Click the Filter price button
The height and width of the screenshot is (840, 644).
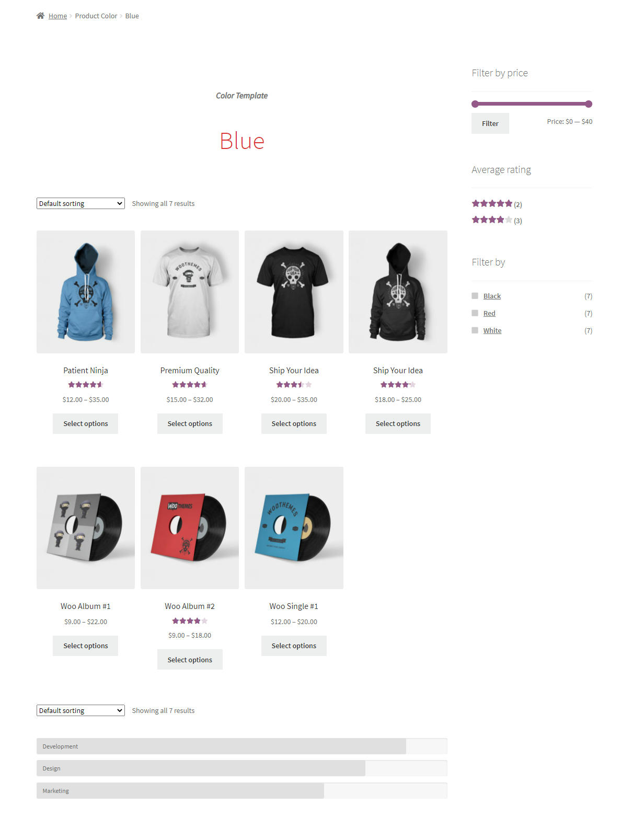click(x=490, y=123)
